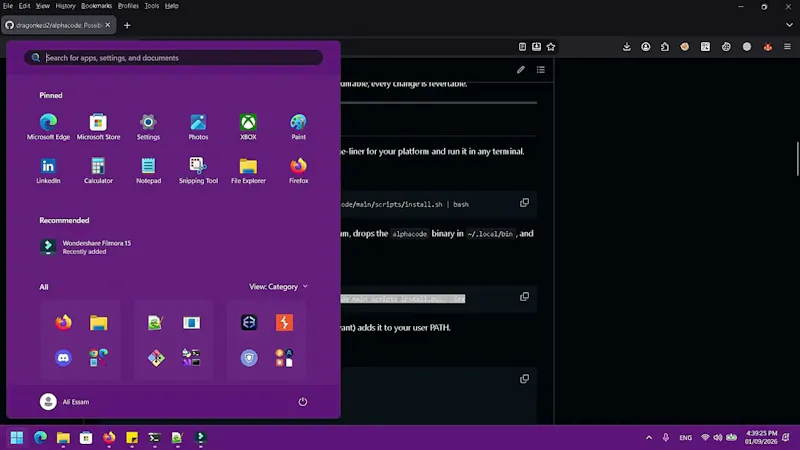Launch Microsoft Store from pinned apps
The width and height of the screenshot is (800, 450).
(x=98, y=127)
